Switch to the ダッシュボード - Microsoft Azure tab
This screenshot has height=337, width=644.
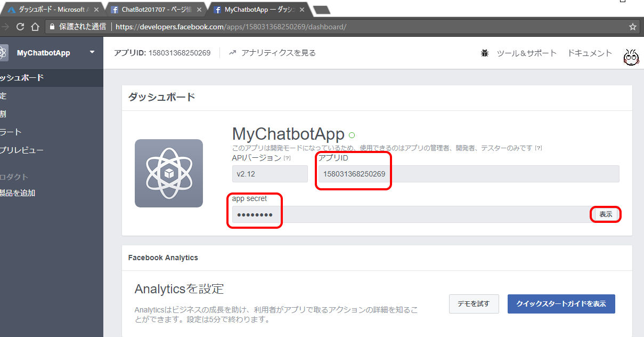point(52,10)
